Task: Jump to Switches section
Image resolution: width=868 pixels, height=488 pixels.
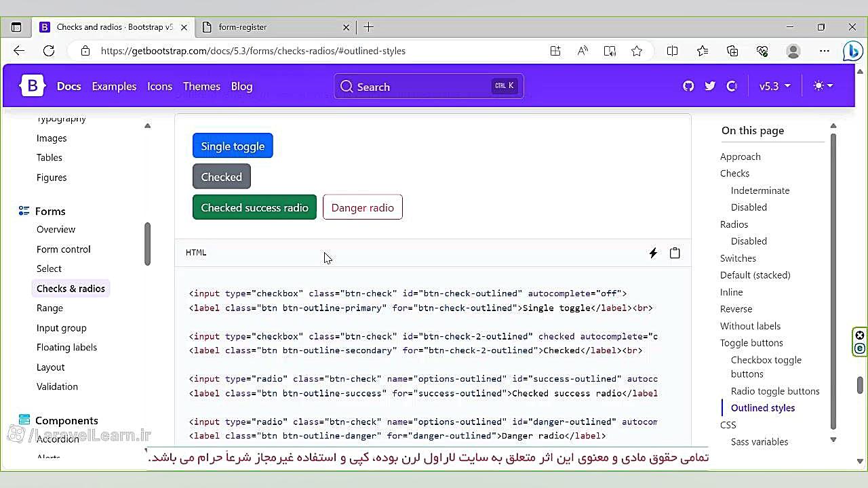Action: [x=738, y=258]
